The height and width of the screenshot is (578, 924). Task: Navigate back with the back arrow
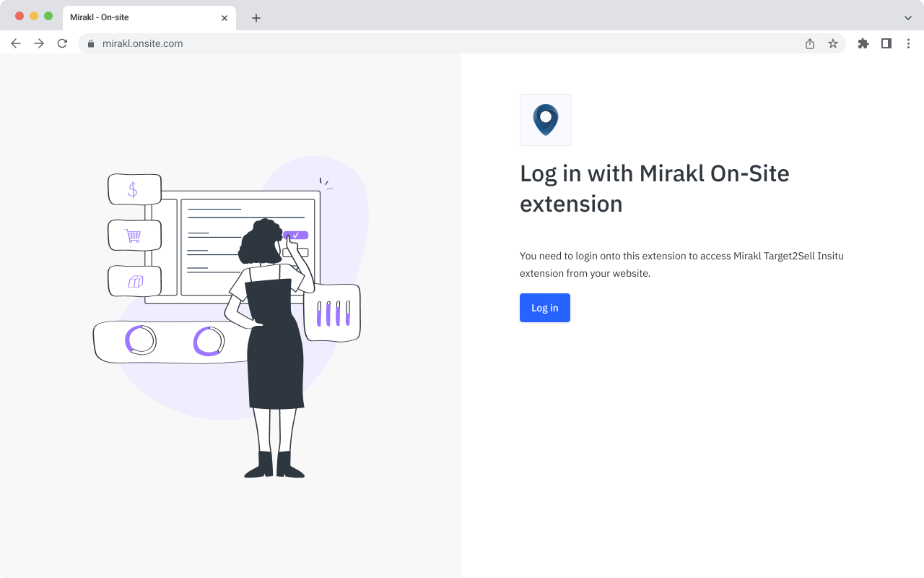point(16,43)
